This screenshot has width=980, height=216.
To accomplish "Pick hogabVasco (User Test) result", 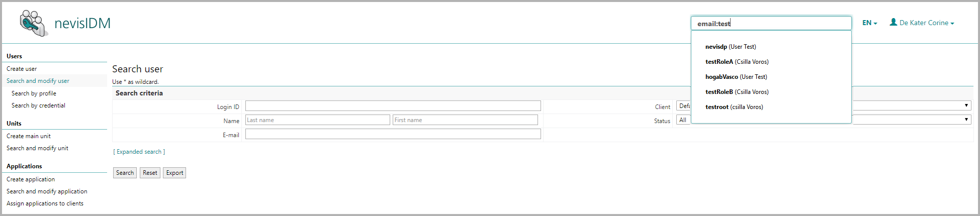I will [736, 77].
